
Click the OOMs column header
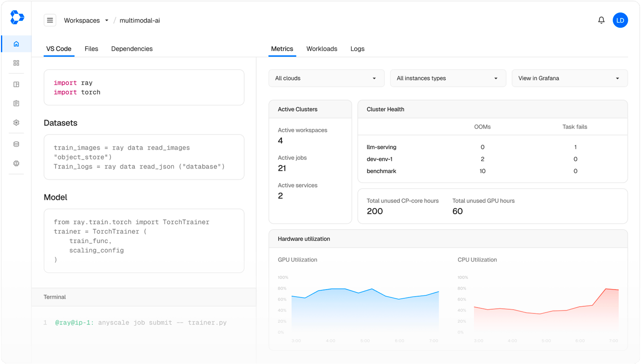(482, 127)
